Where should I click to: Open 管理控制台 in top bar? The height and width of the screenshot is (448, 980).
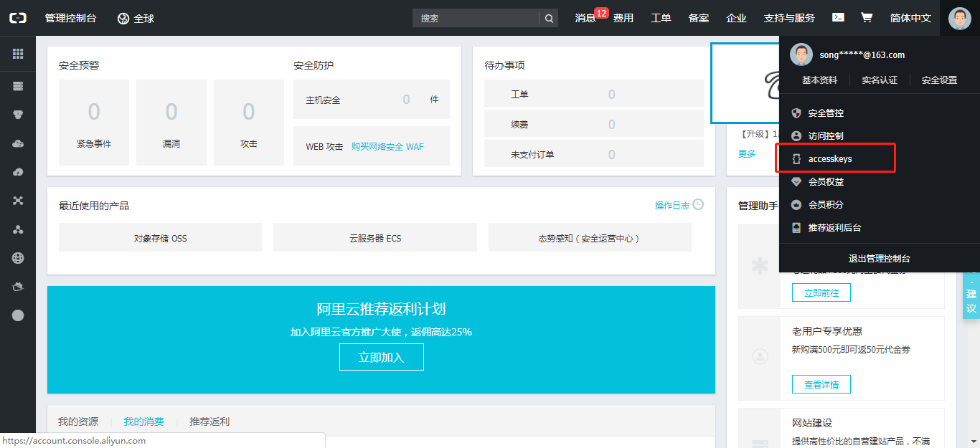point(70,18)
